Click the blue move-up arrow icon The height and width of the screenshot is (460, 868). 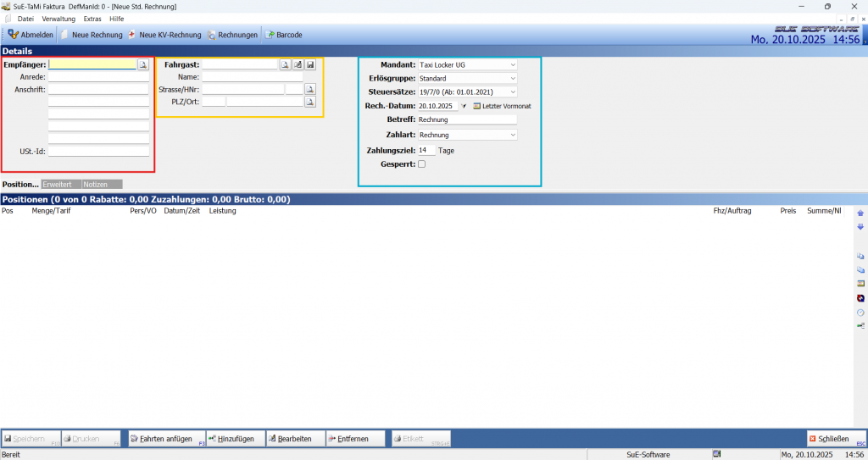(860, 213)
